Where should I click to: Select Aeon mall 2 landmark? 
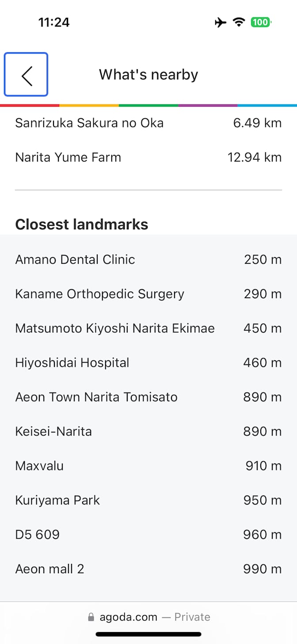point(49,569)
